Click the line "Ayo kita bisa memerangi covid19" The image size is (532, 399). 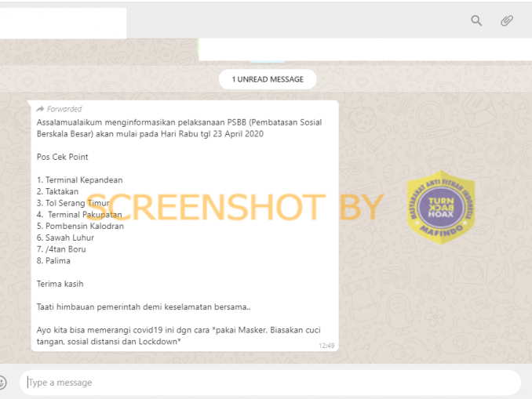click(178, 330)
